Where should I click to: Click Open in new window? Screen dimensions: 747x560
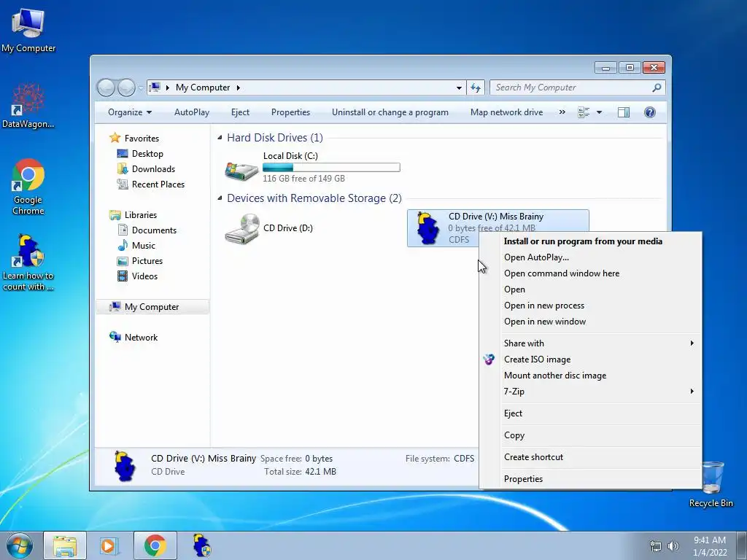click(x=545, y=322)
